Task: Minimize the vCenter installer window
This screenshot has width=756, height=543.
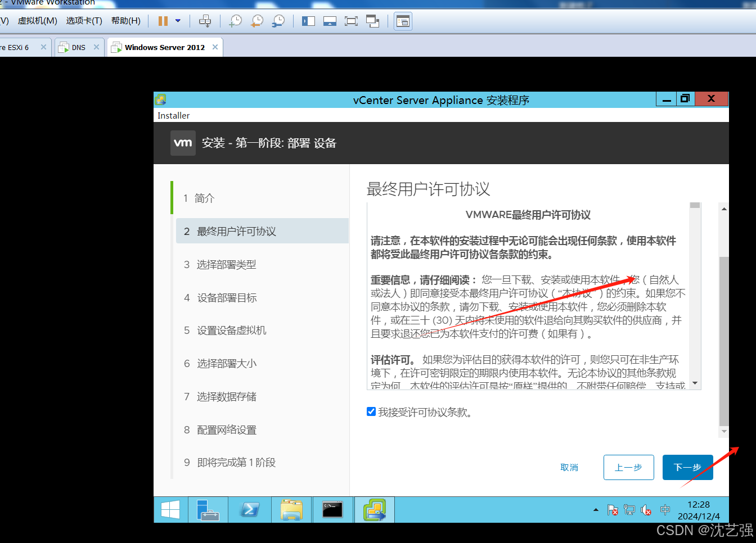Action: pos(667,99)
